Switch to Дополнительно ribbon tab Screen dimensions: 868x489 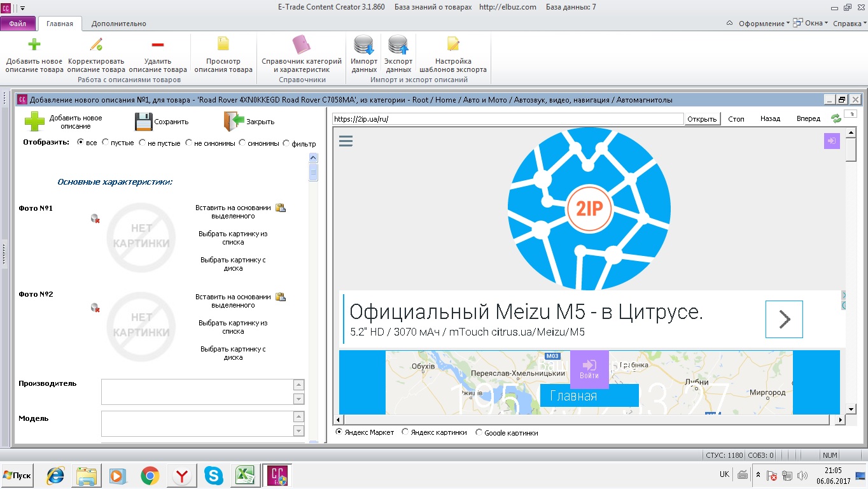[118, 24]
